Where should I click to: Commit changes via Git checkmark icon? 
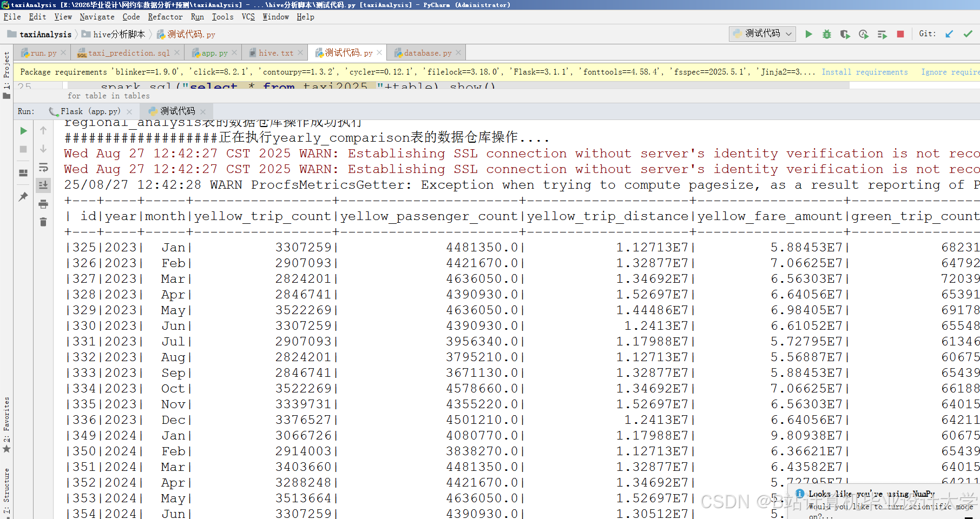click(x=968, y=34)
